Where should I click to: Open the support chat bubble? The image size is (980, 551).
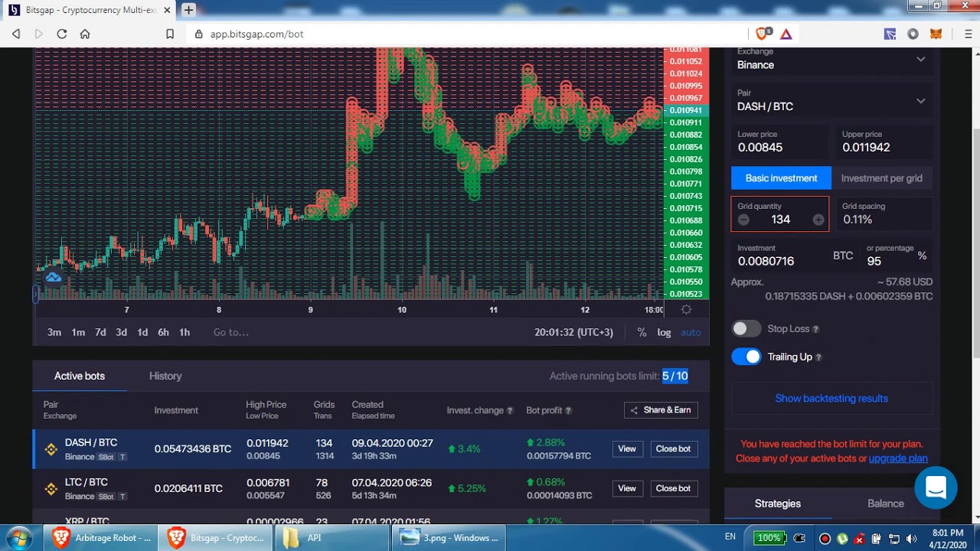click(x=936, y=487)
